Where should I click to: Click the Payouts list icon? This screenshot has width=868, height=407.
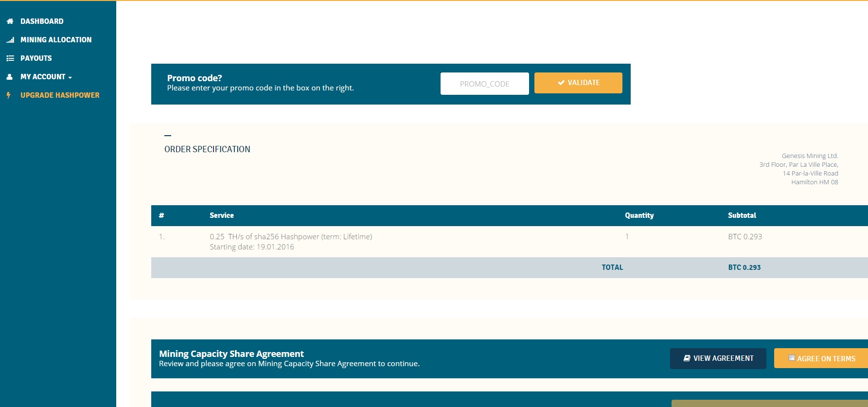[x=10, y=58]
